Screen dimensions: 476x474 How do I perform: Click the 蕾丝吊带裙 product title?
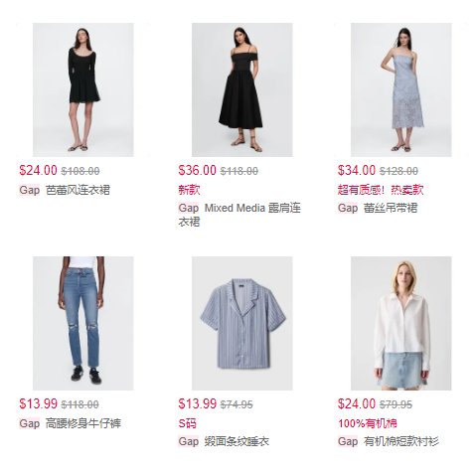[391, 208]
